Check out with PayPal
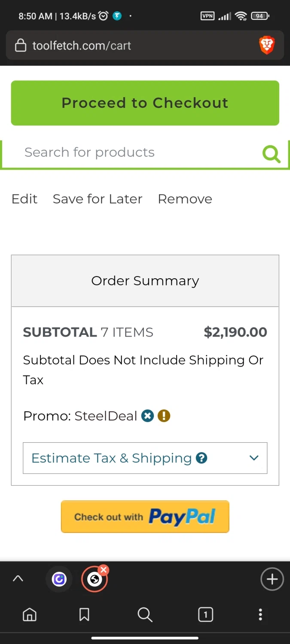This screenshot has height=644, width=290. pyautogui.click(x=145, y=516)
